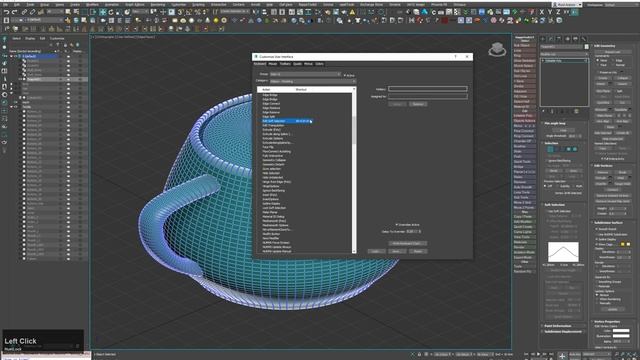Image resolution: width=640 pixels, height=360 pixels.
Task: Click the Play Animation button
Action: tap(538, 354)
